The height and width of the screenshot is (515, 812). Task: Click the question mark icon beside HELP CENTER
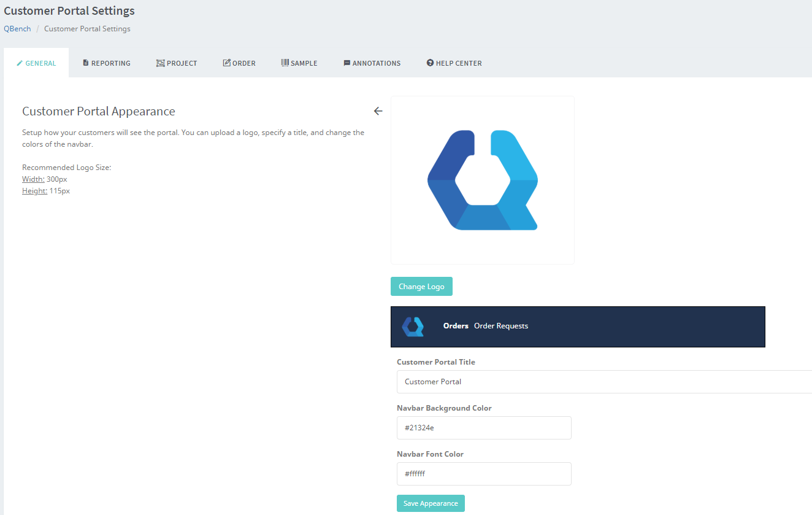point(429,63)
